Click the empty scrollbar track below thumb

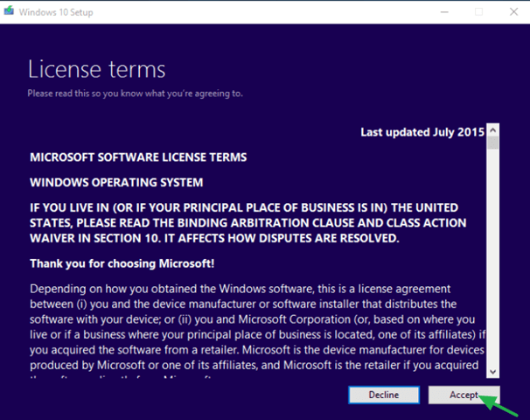coord(492,257)
